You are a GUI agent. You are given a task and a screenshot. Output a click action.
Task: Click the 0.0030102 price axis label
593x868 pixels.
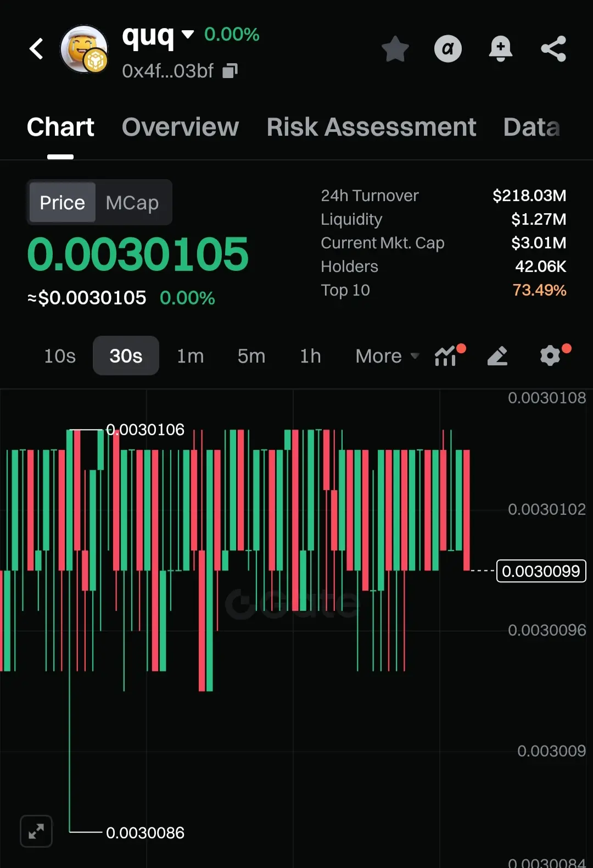[x=547, y=509]
